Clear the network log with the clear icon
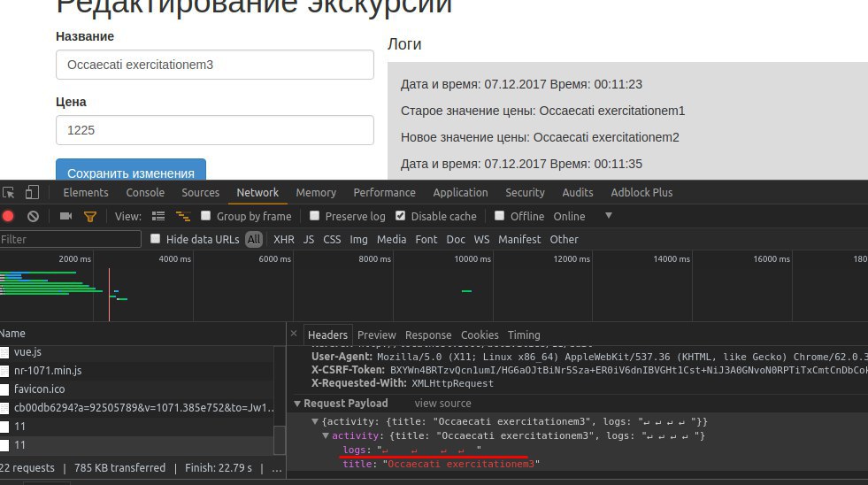Screen dimensions: 868x485 point(34,217)
